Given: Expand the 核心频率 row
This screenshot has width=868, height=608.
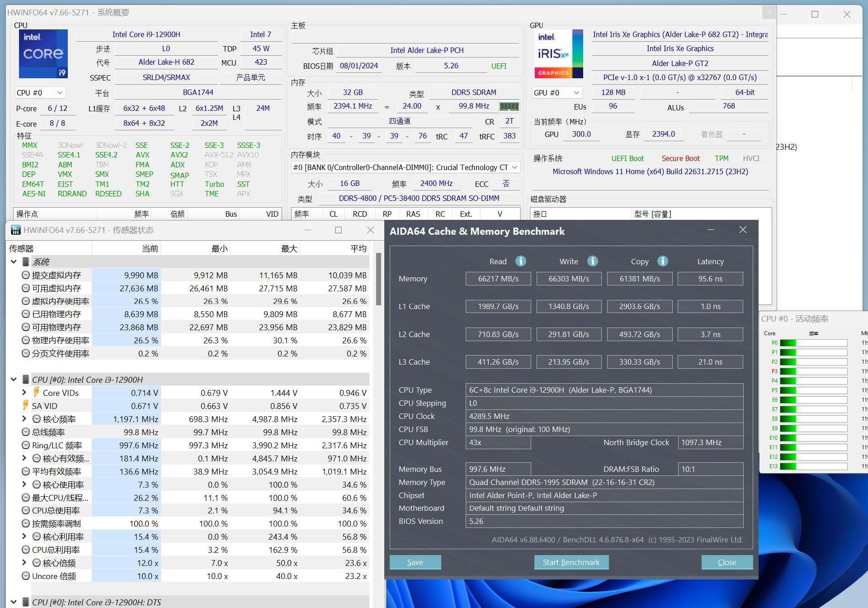Looking at the screenshot, I should tap(24, 419).
